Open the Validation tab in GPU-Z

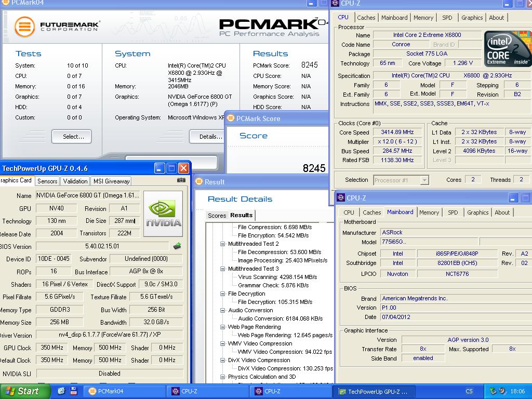(x=75, y=181)
